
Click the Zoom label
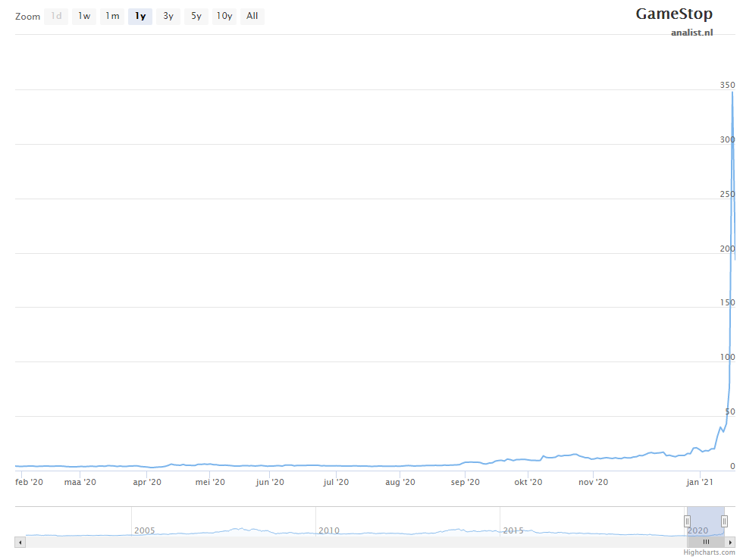coord(27,17)
